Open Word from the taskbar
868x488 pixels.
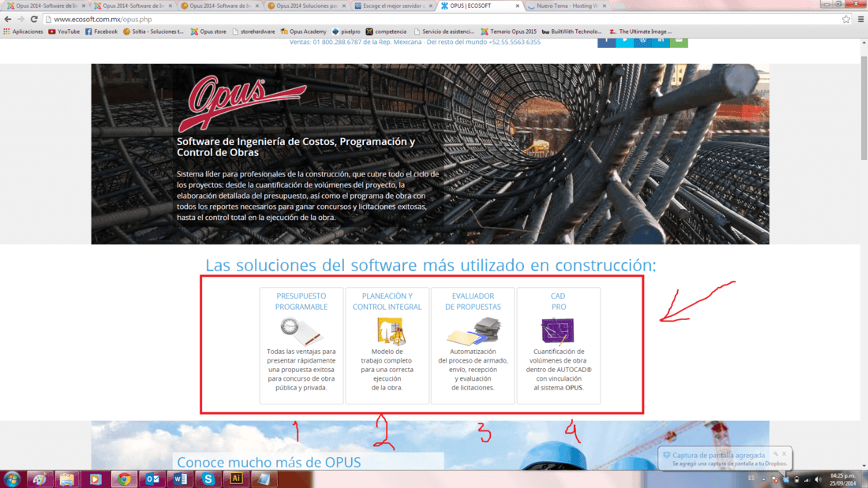tap(180, 479)
